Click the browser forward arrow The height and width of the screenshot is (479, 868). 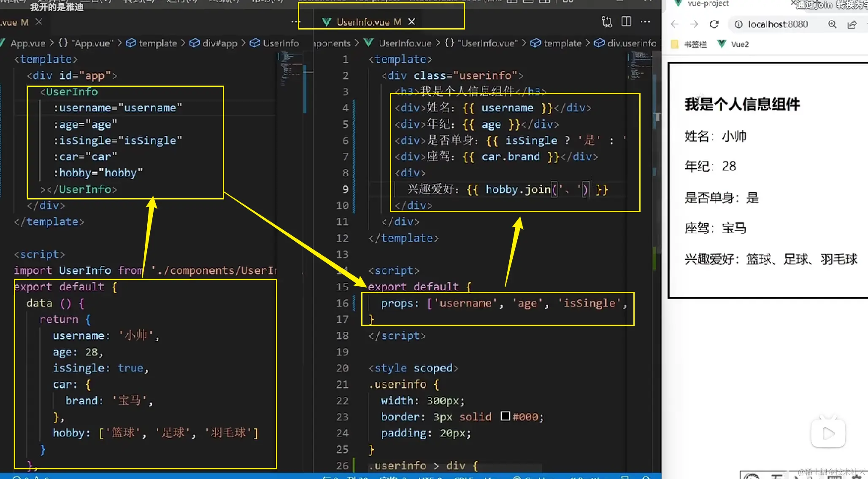tap(694, 24)
